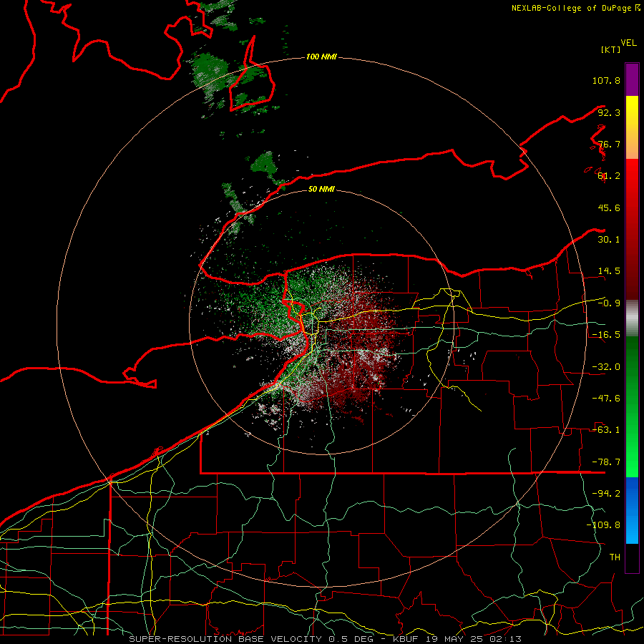Click the -32.0 velocity scale value
The height and width of the screenshot is (644, 644).
pyautogui.click(x=606, y=367)
